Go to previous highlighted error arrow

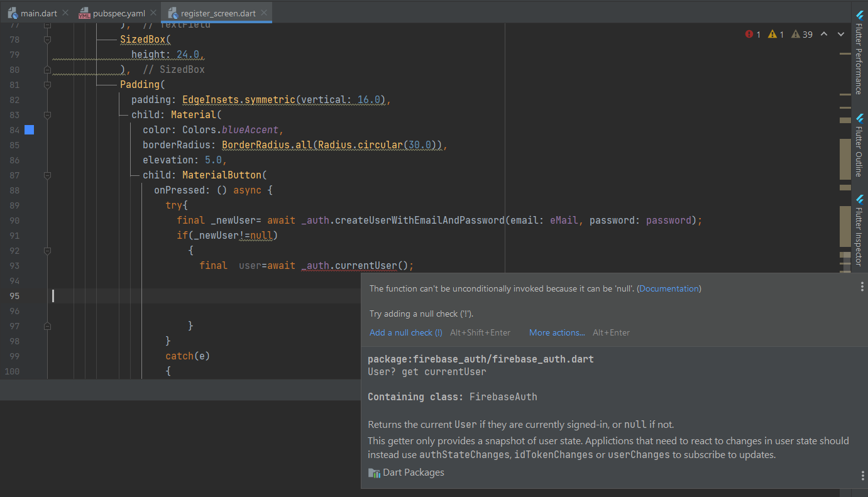[824, 35]
